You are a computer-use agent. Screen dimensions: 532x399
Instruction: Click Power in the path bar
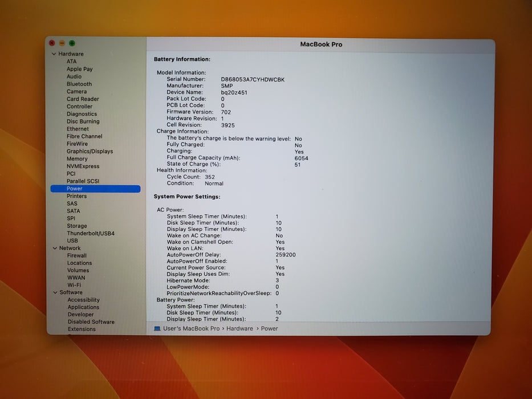(269, 329)
